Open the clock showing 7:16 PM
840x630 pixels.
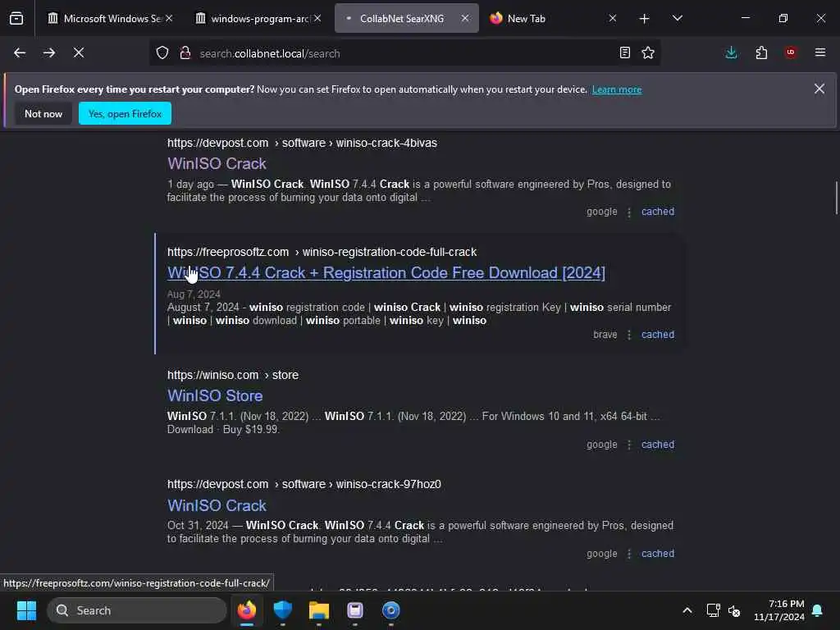(x=779, y=610)
